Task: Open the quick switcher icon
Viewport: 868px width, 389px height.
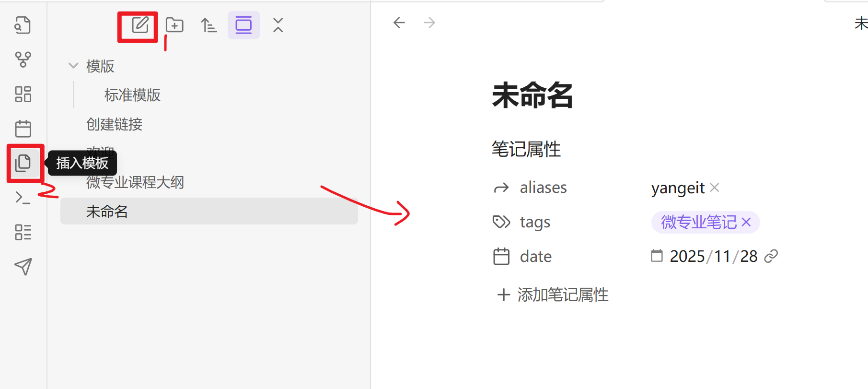Action: pyautogui.click(x=23, y=25)
